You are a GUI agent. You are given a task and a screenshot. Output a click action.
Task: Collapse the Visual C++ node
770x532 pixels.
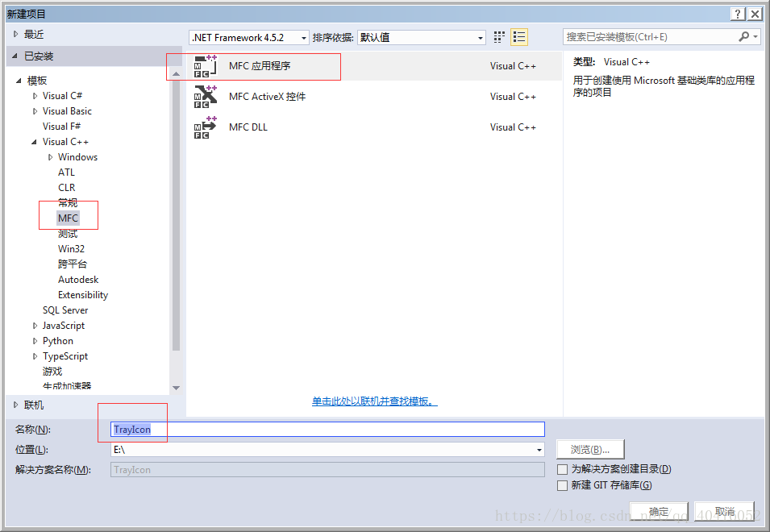point(34,142)
